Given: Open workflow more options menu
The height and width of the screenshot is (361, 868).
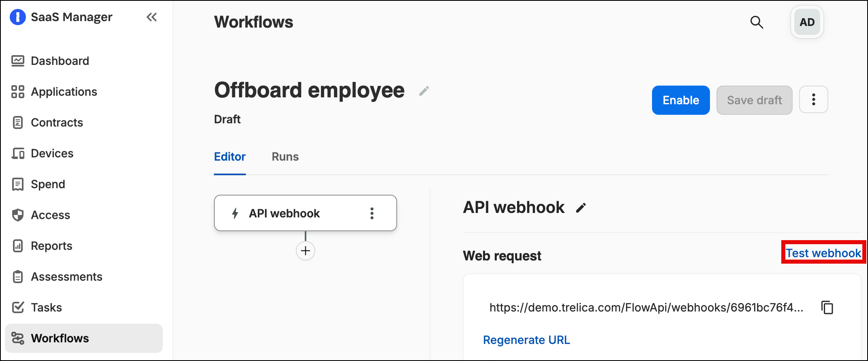Looking at the screenshot, I should [814, 100].
